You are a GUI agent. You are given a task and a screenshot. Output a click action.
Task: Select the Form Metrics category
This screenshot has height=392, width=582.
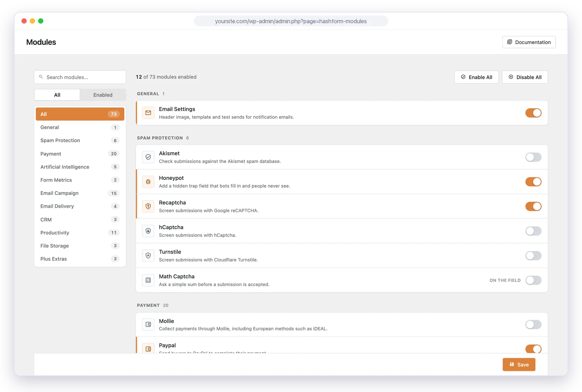[80, 180]
